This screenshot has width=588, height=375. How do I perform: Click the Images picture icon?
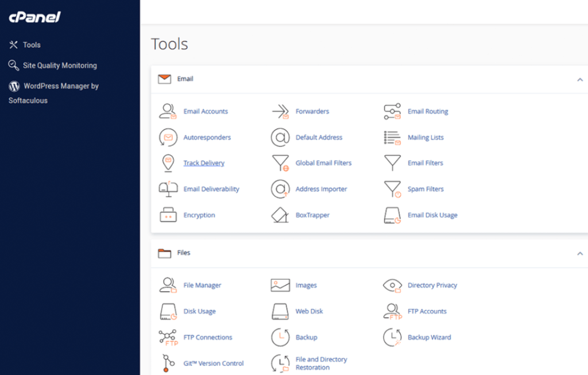click(x=280, y=285)
